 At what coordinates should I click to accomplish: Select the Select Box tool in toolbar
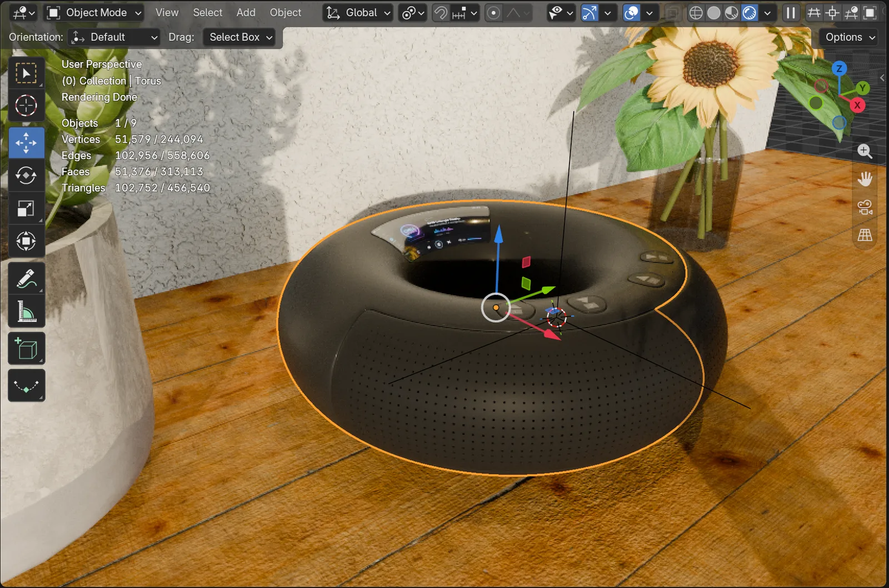tap(26, 73)
